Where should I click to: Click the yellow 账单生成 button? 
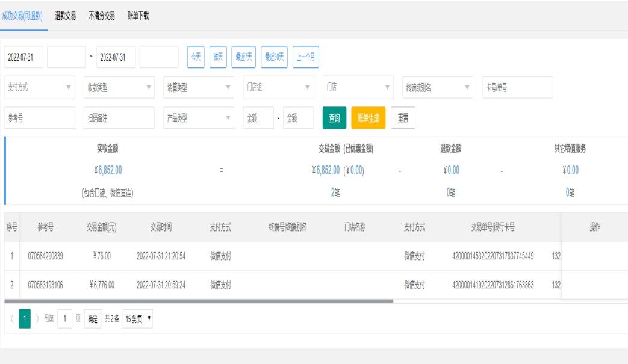(x=368, y=119)
